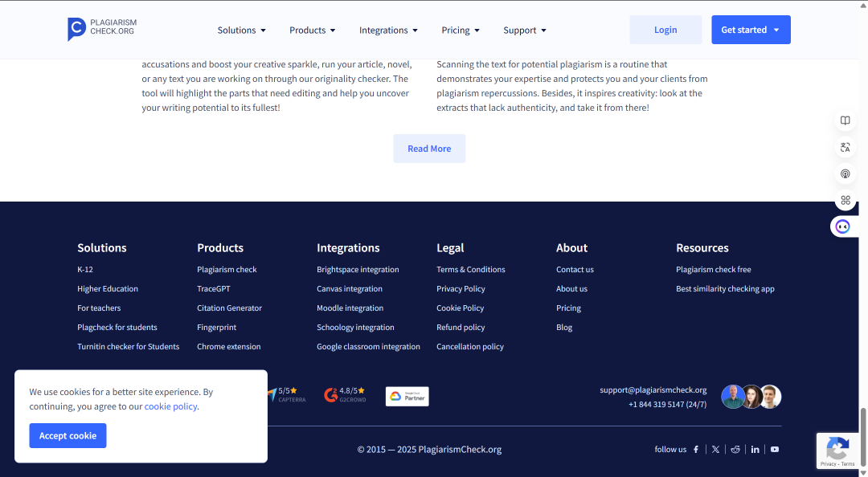Open the apps grid icon on the right sidebar
This screenshot has height=477, width=868.
coord(845,200)
